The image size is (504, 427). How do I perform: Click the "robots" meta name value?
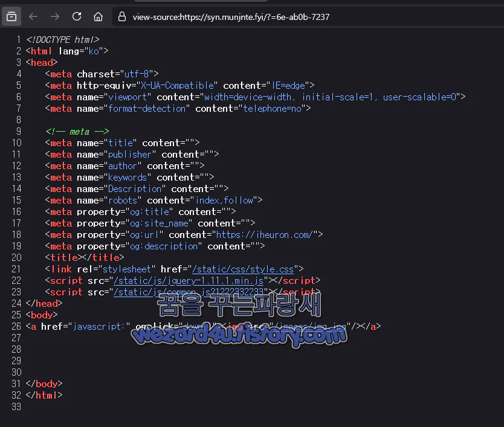[x=123, y=200]
